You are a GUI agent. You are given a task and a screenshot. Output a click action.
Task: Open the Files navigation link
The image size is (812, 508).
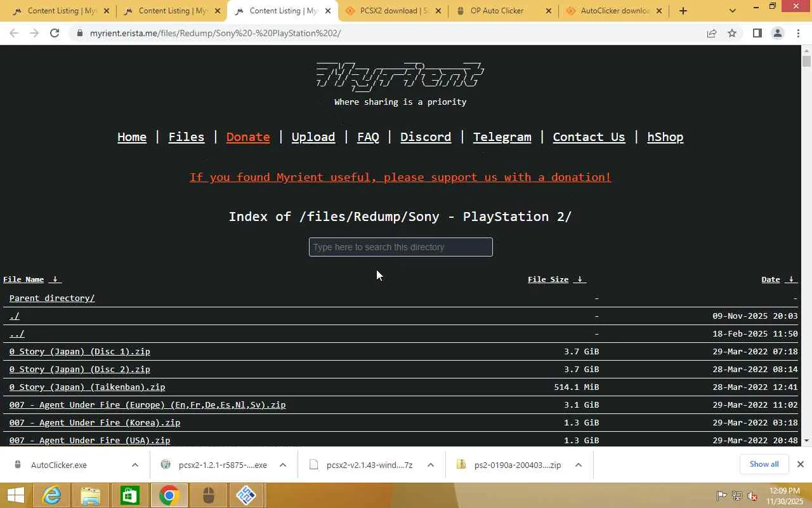click(187, 137)
